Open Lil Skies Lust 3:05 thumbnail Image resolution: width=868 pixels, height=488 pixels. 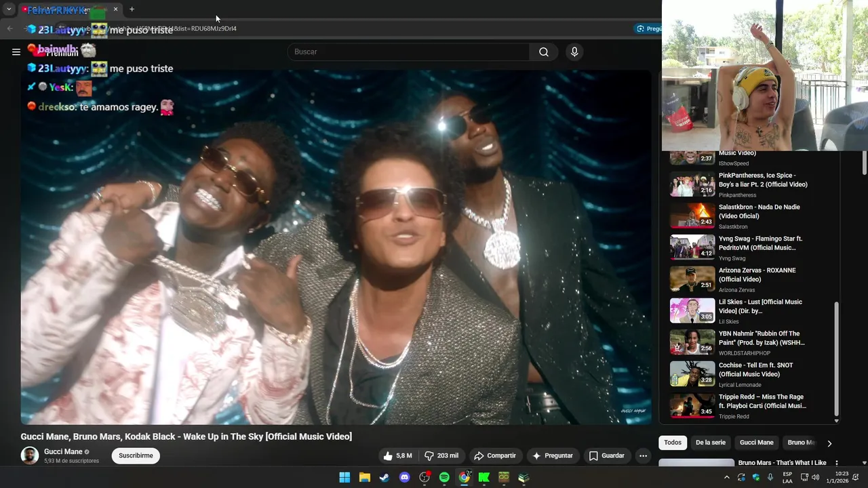pos(692,311)
